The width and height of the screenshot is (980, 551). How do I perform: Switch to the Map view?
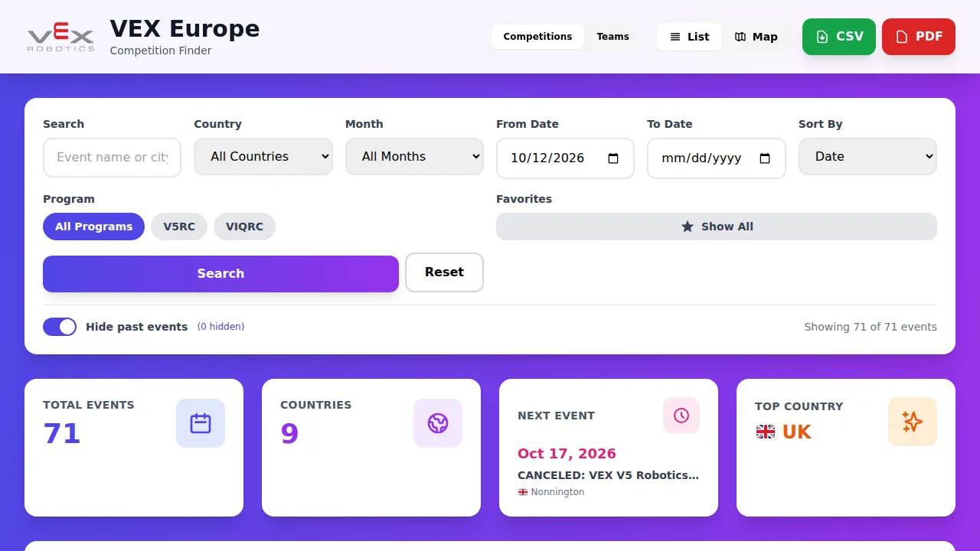(x=756, y=37)
